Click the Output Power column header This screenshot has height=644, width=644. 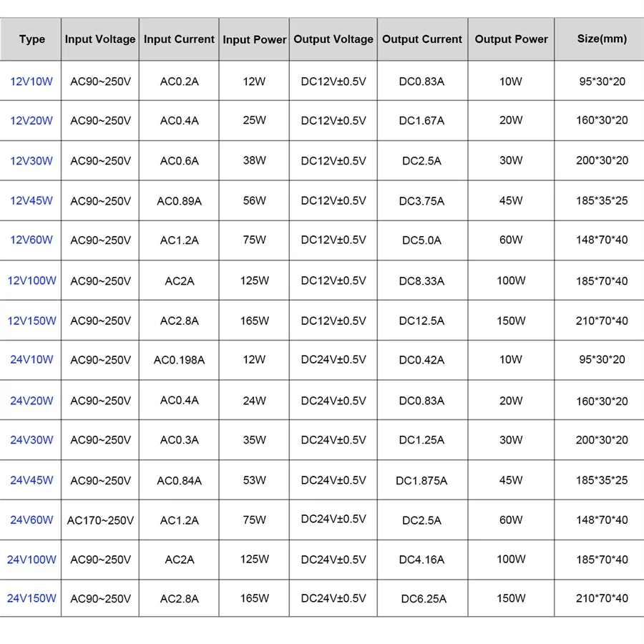(x=512, y=39)
